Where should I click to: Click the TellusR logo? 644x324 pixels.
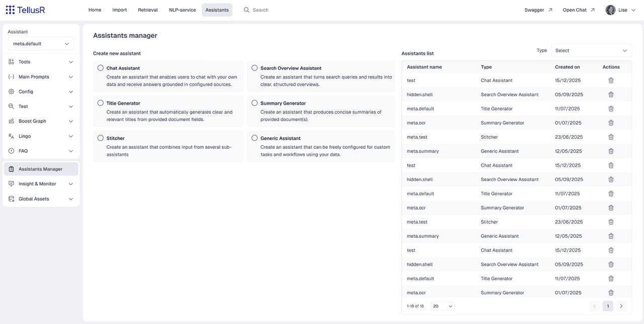(25, 10)
